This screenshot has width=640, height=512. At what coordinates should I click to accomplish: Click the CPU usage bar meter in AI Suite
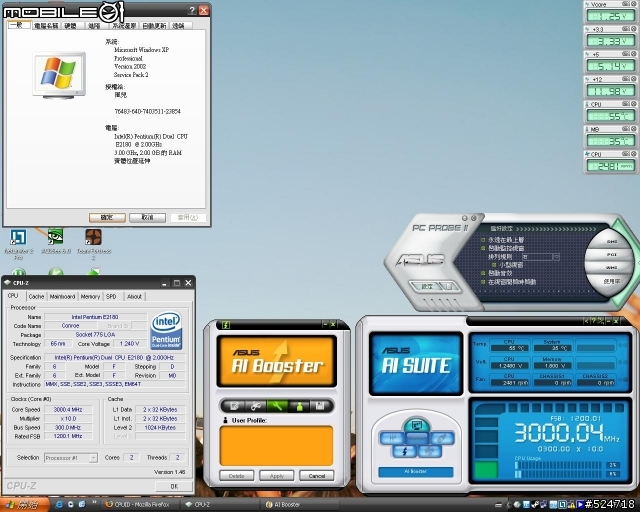(x=558, y=470)
